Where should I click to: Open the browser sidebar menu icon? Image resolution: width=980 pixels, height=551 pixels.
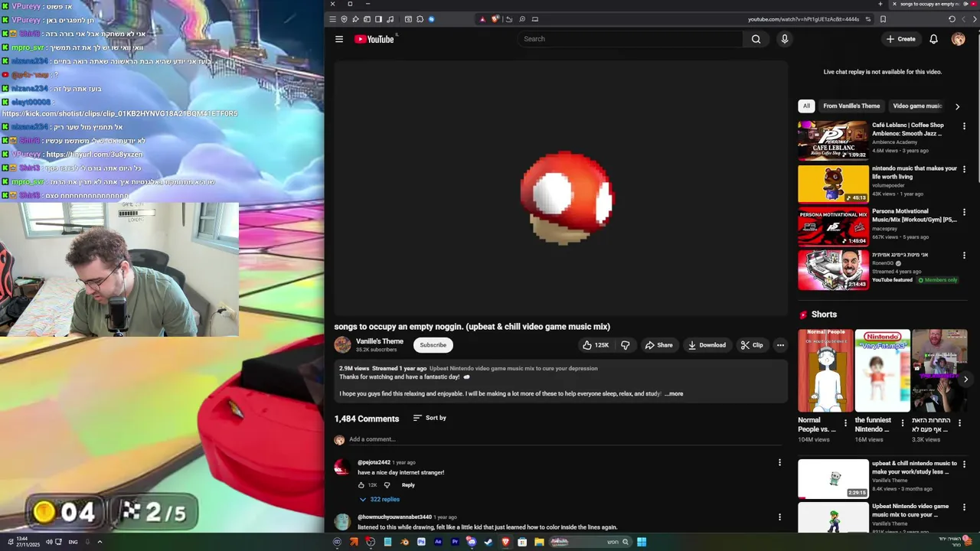pos(332,19)
